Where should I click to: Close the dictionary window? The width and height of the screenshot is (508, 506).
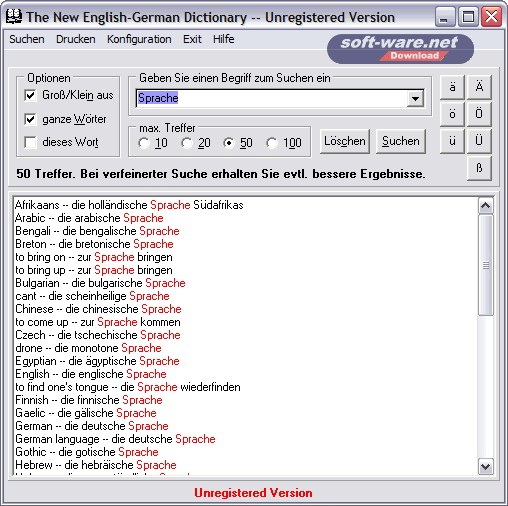coord(491,17)
